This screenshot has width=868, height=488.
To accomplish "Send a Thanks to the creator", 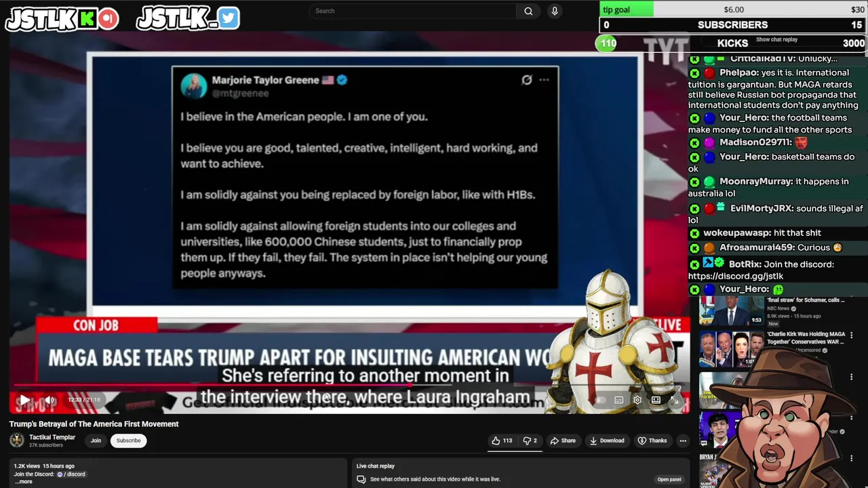I will click(x=652, y=441).
